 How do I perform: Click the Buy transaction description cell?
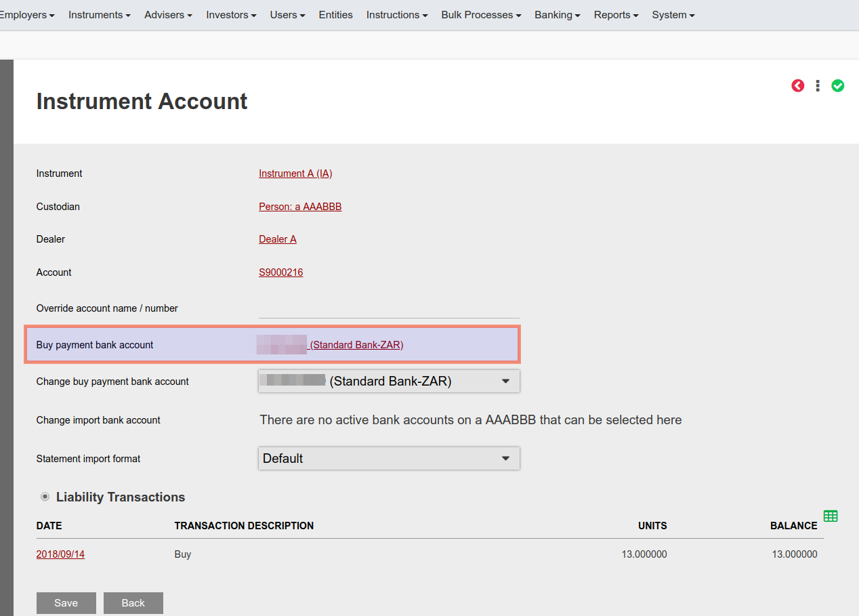pos(183,554)
